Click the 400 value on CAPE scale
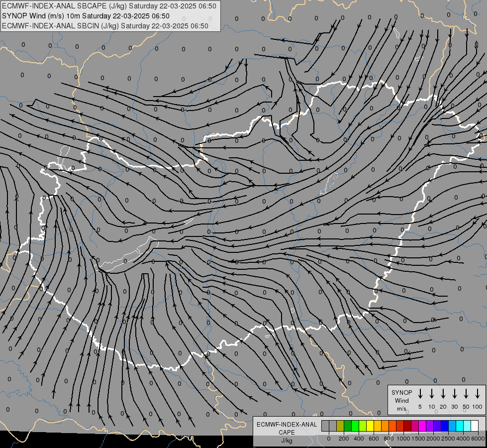Screen dimensions: 487x448 [359, 439]
